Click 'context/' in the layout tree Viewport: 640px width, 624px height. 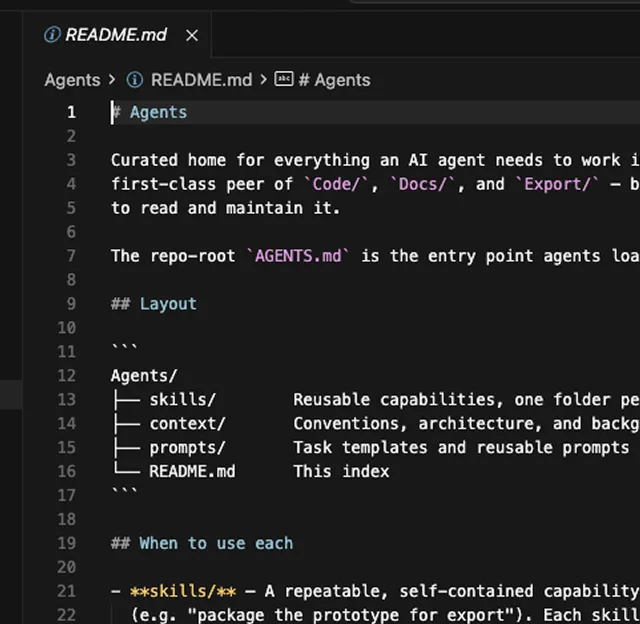pyautogui.click(x=187, y=424)
